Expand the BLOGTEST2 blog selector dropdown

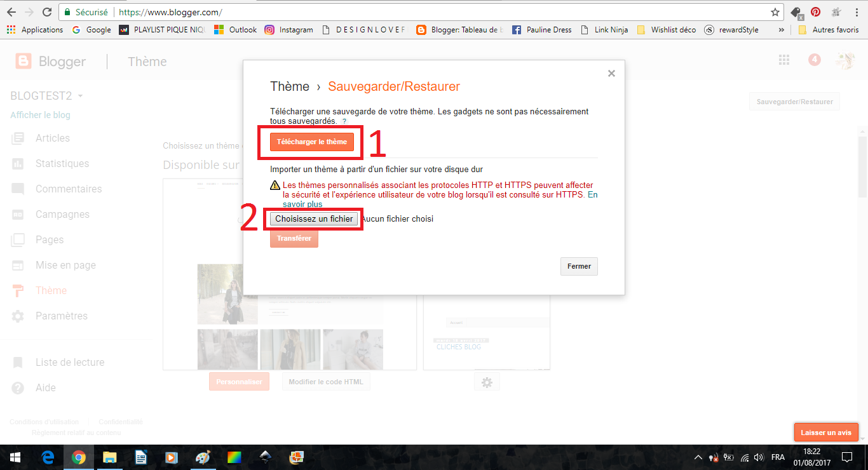pos(80,97)
